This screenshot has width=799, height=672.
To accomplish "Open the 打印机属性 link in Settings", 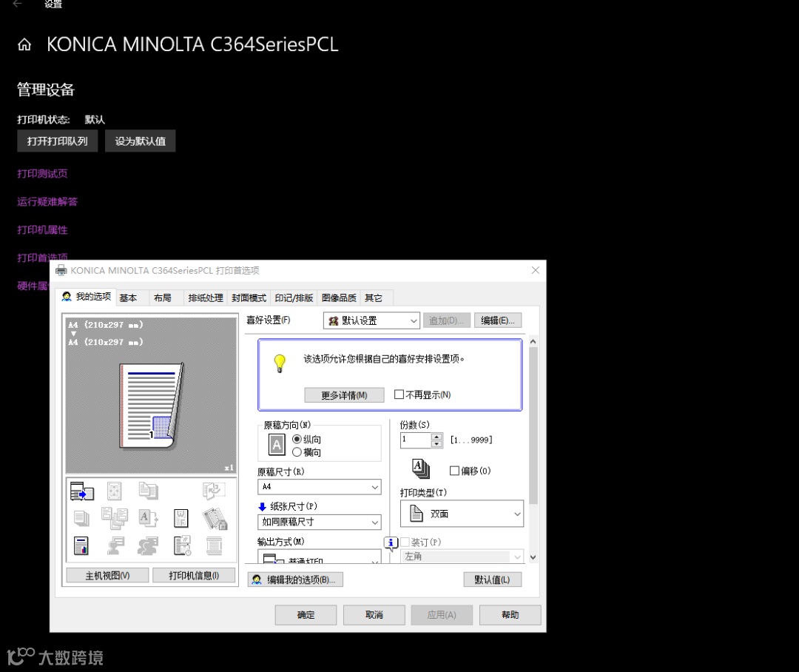I will click(x=42, y=230).
